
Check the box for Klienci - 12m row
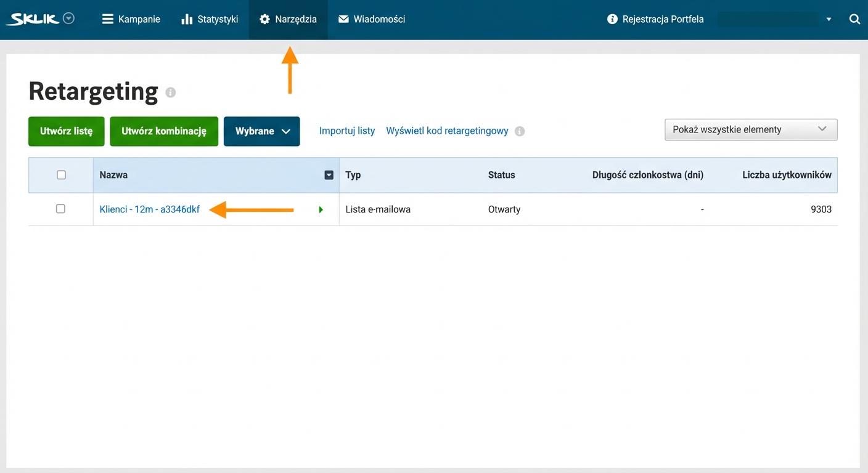60,209
